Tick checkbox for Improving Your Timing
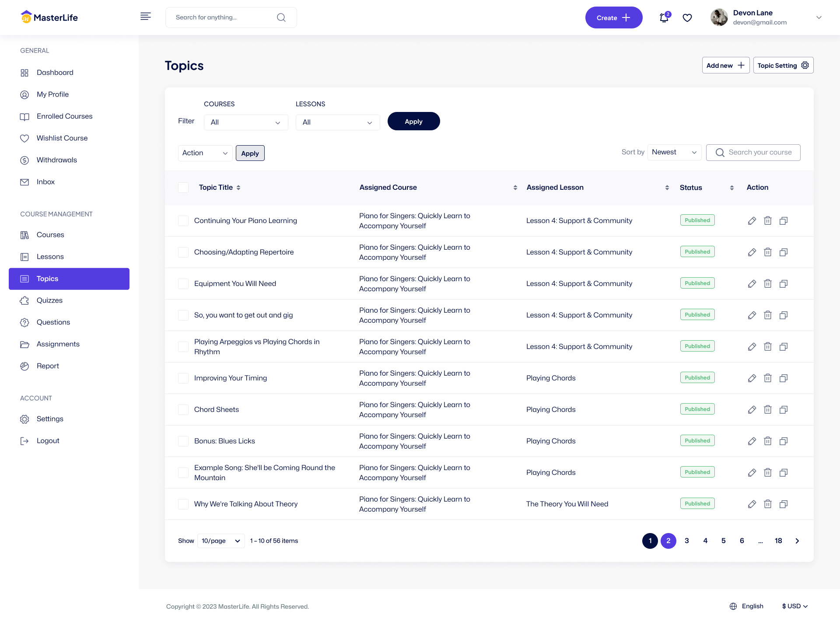Image resolution: width=840 pixels, height=624 pixels. (x=183, y=378)
